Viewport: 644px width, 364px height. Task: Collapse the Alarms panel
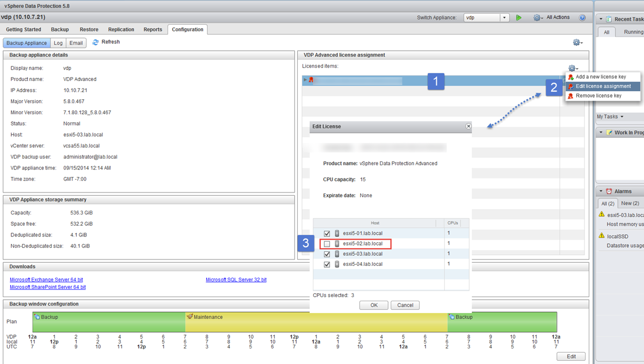click(x=601, y=191)
